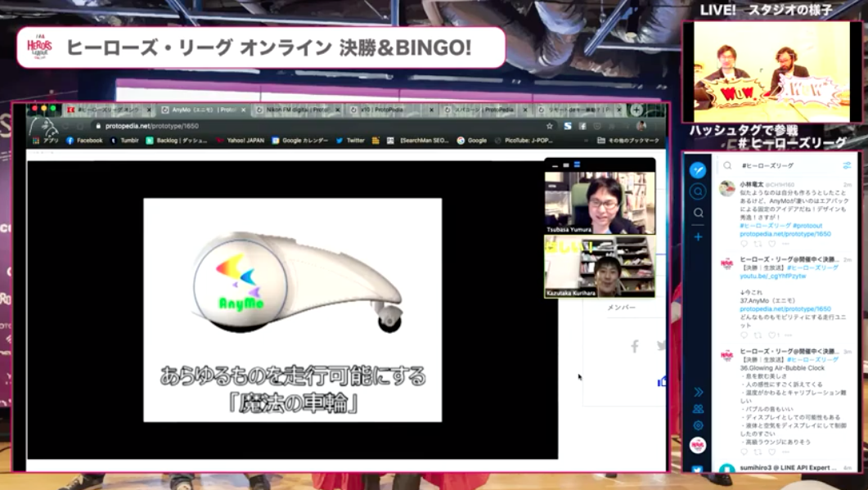Select the ヒーローズリーグ browser tab
The image size is (868, 490).
click(109, 110)
